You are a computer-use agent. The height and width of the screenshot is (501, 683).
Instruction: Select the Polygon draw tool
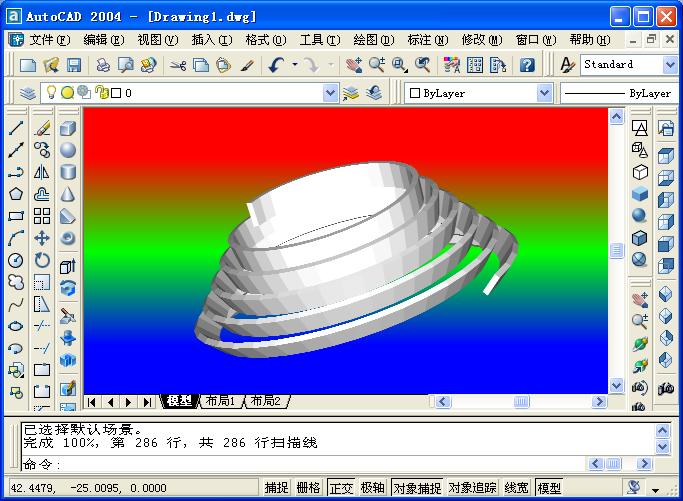(16, 194)
